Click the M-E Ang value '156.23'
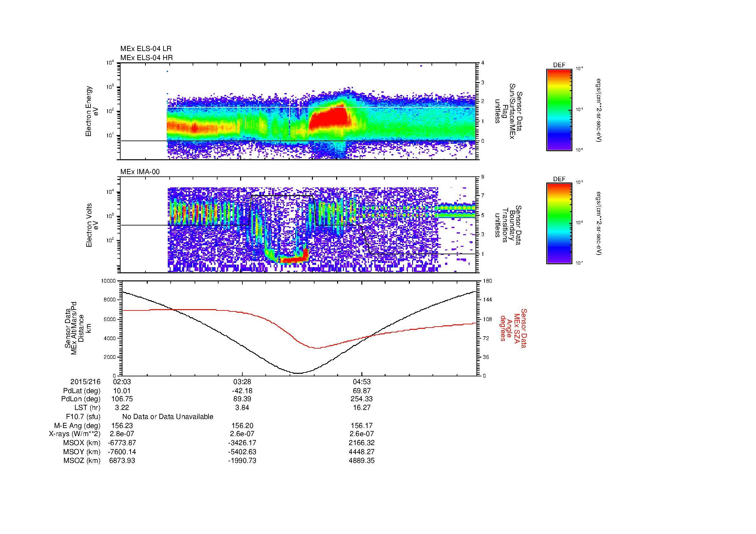This screenshot has height=534, width=756. point(122,425)
